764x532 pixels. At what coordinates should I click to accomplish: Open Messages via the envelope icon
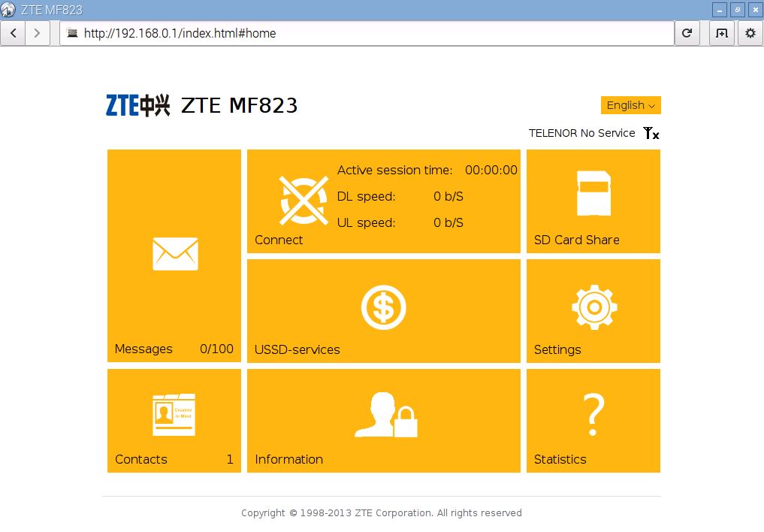point(175,253)
